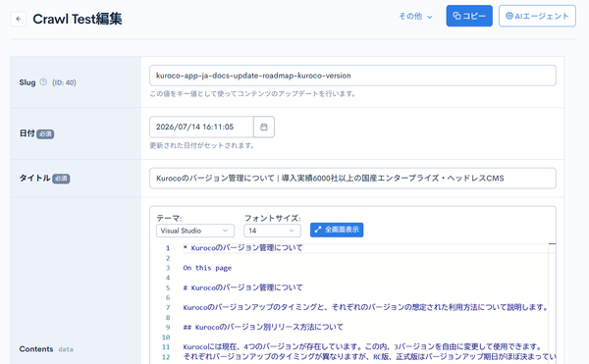Click line 11 text about 4つのバージョン

[x=362, y=346]
